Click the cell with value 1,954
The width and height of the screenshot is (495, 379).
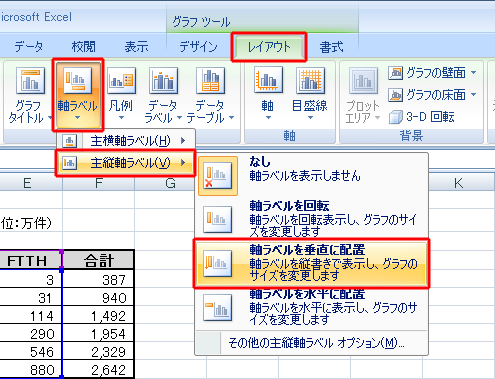coord(99,333)
